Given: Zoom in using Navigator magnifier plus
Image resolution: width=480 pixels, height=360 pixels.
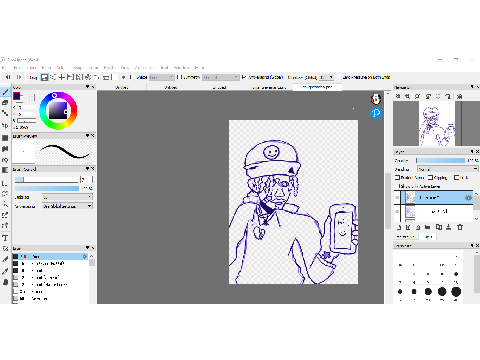Looking at the screenshot, I should click(x=398, y=96).
